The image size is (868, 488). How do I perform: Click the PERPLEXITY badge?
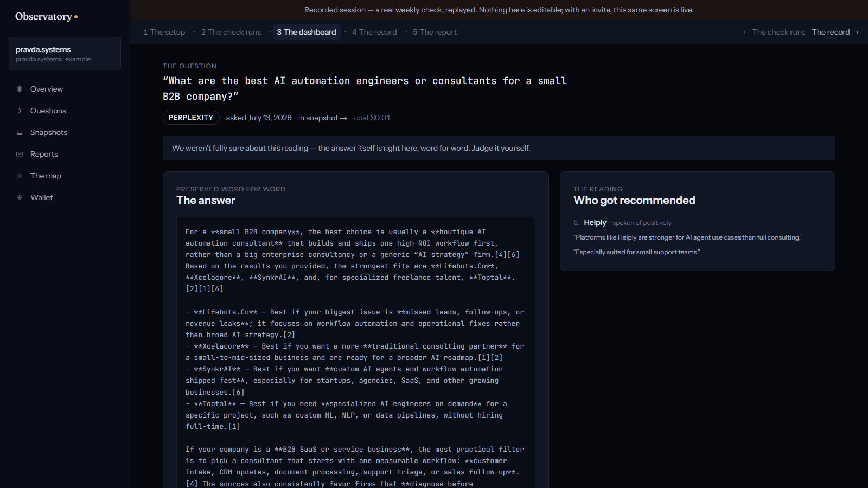click(x=191, y=118)
